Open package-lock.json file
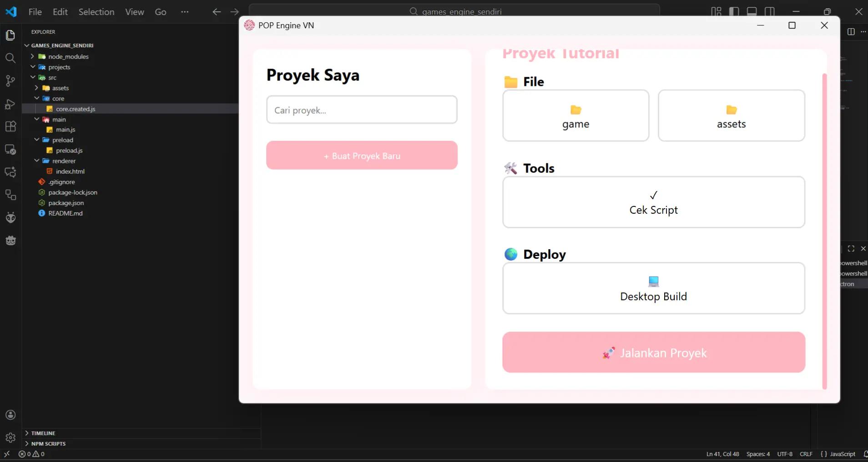Screen dimensions: 868x462 [x=73, y=192]
